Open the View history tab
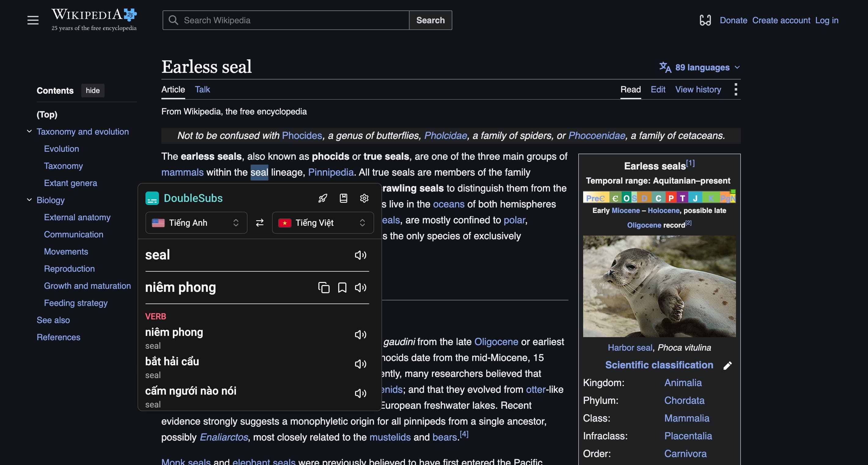Image resolution: width=868 pixels, height=465 pixels. (x=698, y=89)
